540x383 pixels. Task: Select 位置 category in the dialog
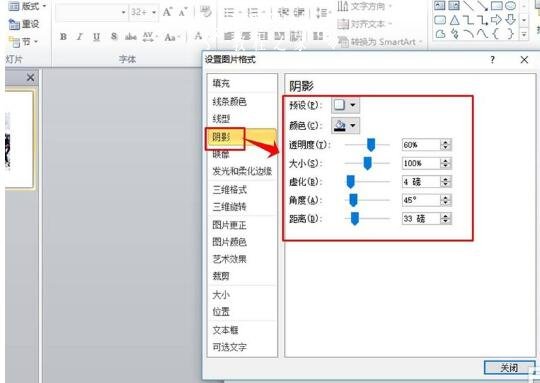(242, 312)
